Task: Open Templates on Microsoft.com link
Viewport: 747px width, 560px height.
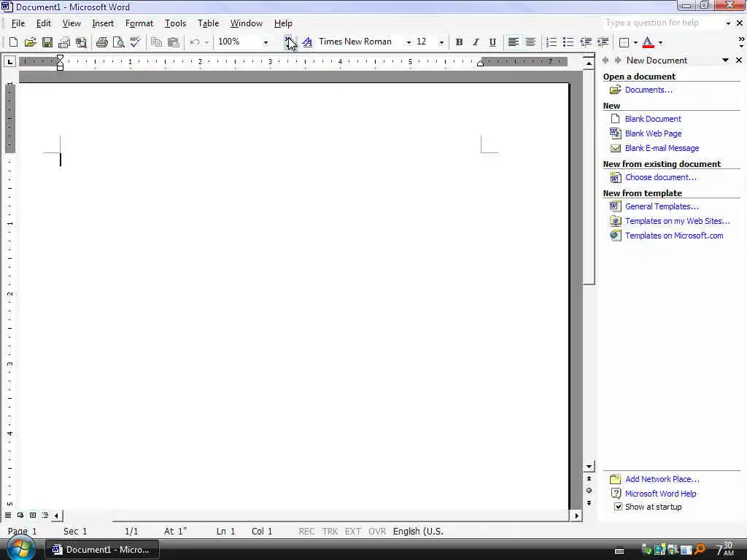Action: click(x=673, y=236)
